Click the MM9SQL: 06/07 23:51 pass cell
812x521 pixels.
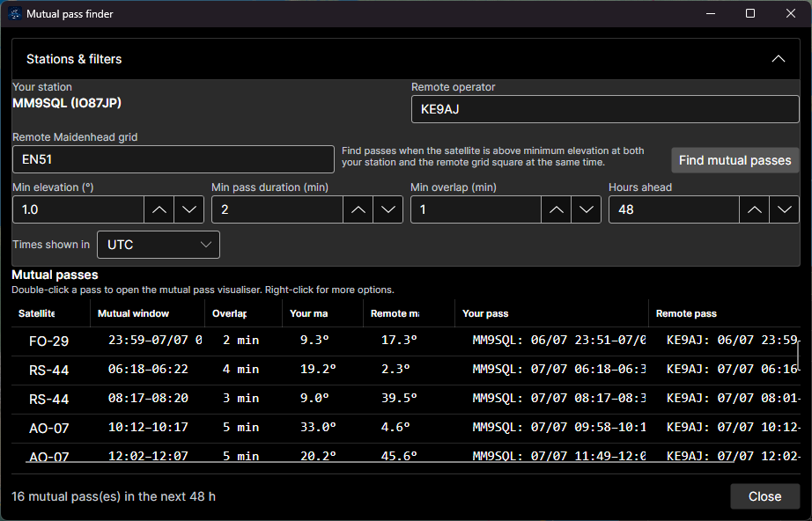(x=558, y=340)
